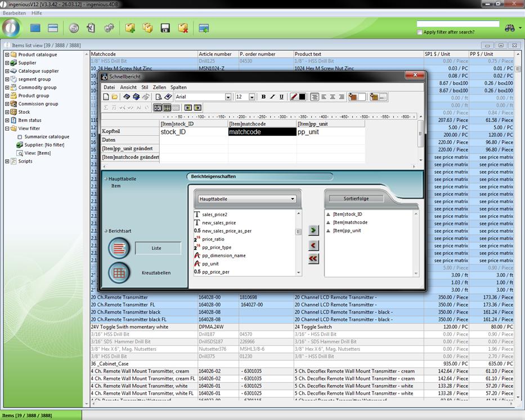Check the Summarize catalogue checkbox
Image resolution: width=525 pixels, height=420 pixels.
[20, 137]
